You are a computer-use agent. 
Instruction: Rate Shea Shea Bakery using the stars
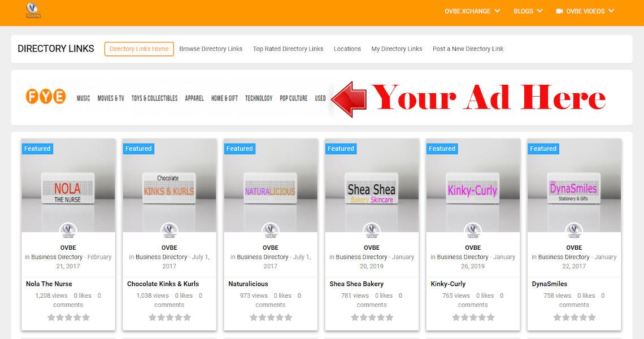coord(372,317)
